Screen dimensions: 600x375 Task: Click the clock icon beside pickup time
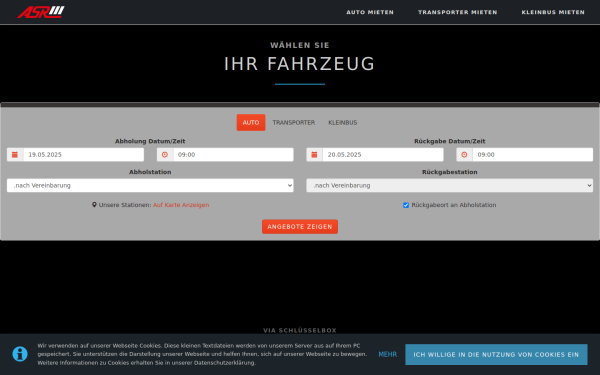(x=165, y=155)
